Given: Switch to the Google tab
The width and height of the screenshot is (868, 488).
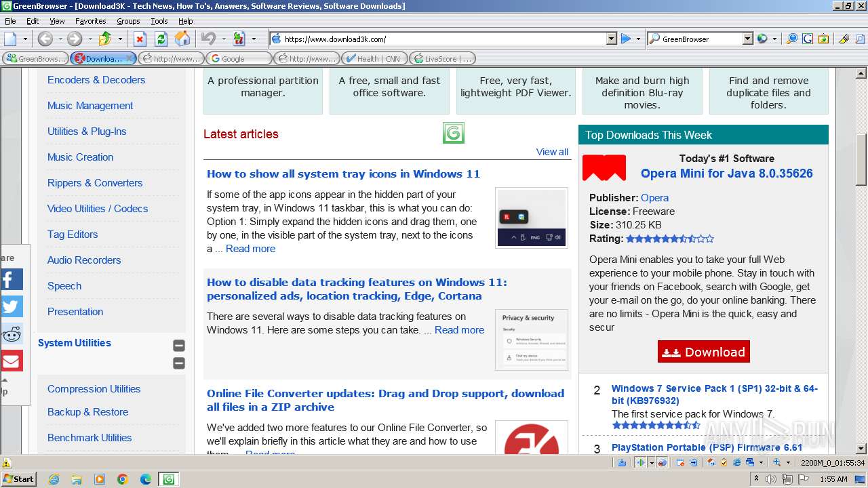Looking at the screenshot, I should pyautogui.click(x=239, y=58).
